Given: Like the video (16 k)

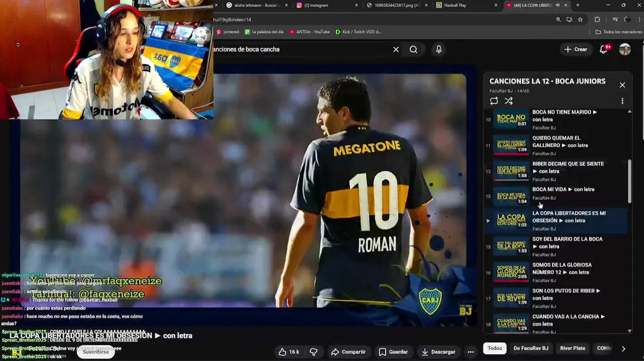Looking at the screenshot, I should pyautogui.click(x=289, y=352).
